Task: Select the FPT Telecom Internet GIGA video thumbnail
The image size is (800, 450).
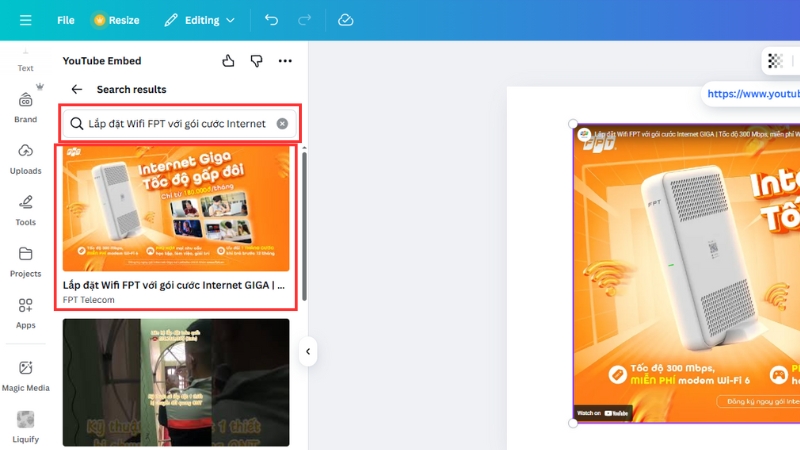Action: pos(176,209)
